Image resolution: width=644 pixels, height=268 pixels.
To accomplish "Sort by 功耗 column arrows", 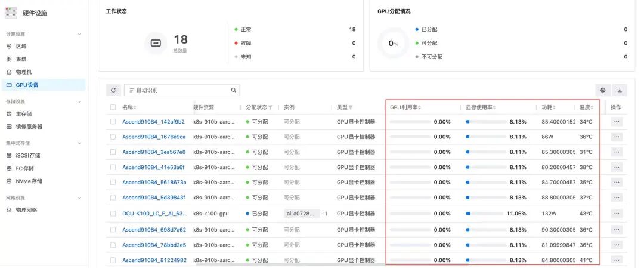I will coord(554,107).
